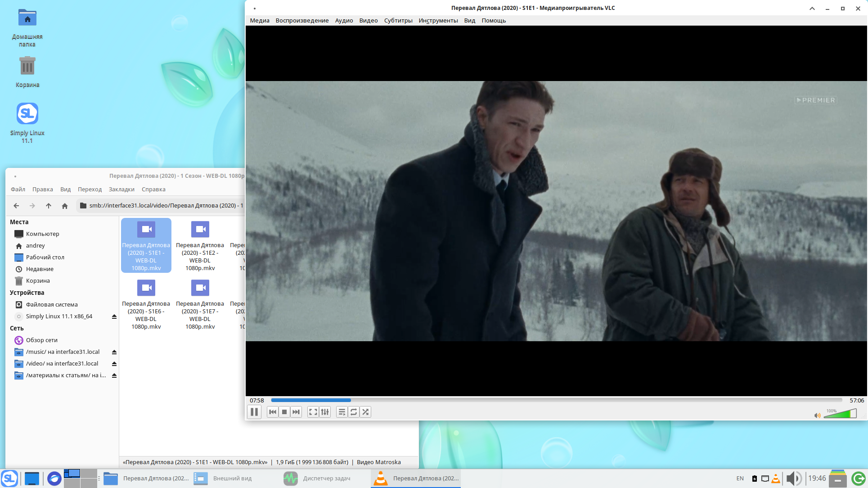Toggle loop repeat mode
The height and width of the screenshot is (488, 868).
pyautogui.click(x=354, y=412)
